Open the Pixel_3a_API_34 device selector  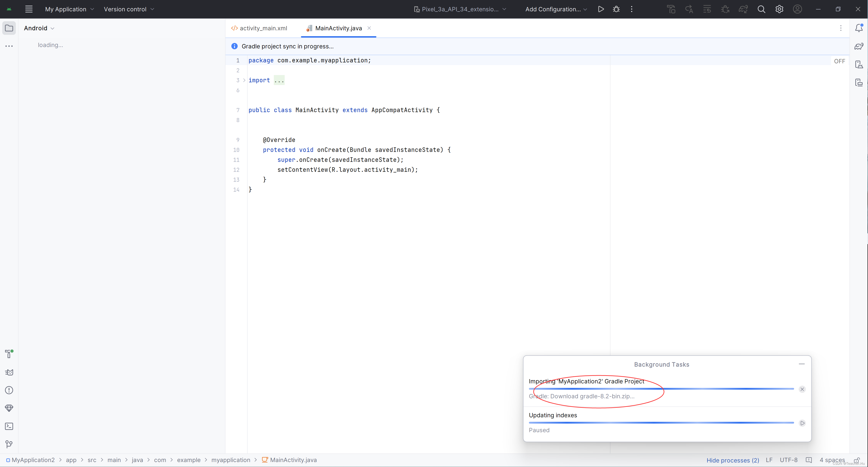(x=460, y=9)
